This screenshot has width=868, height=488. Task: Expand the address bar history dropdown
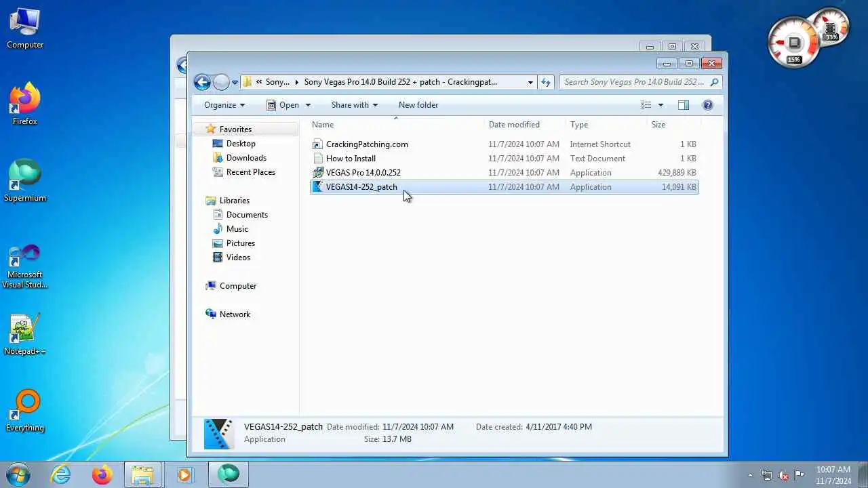point(530,82)
